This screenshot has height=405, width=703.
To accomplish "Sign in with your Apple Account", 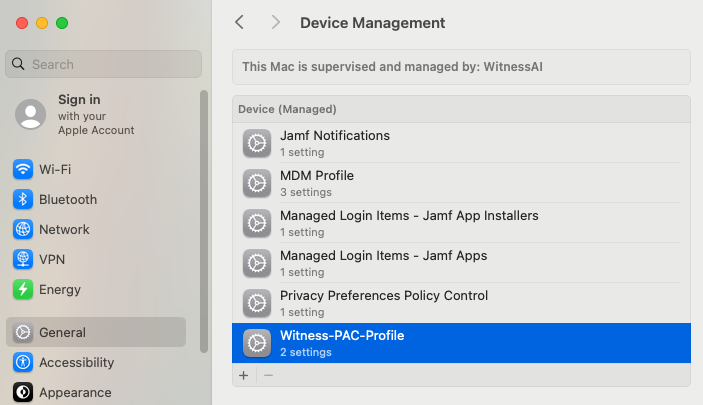I will (80, 114).
